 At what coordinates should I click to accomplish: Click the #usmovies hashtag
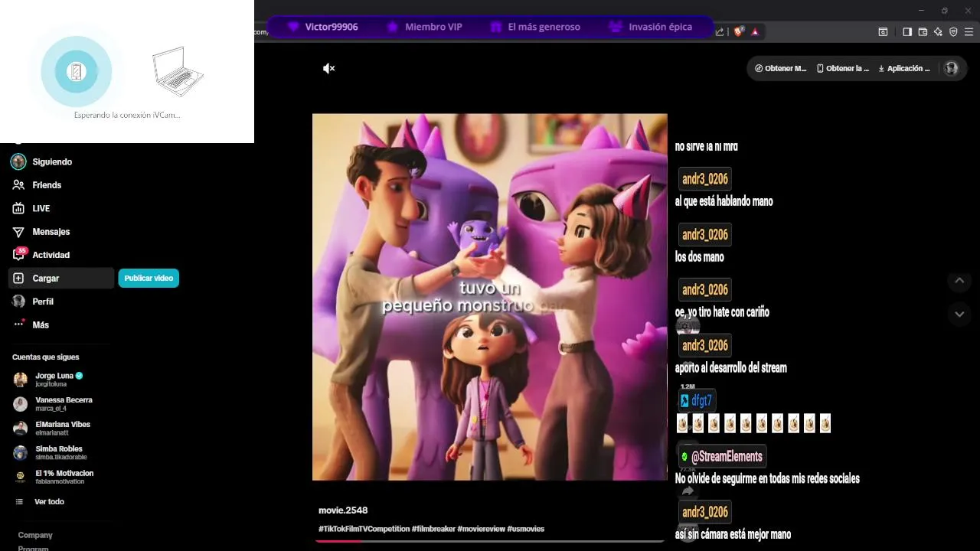525,529
